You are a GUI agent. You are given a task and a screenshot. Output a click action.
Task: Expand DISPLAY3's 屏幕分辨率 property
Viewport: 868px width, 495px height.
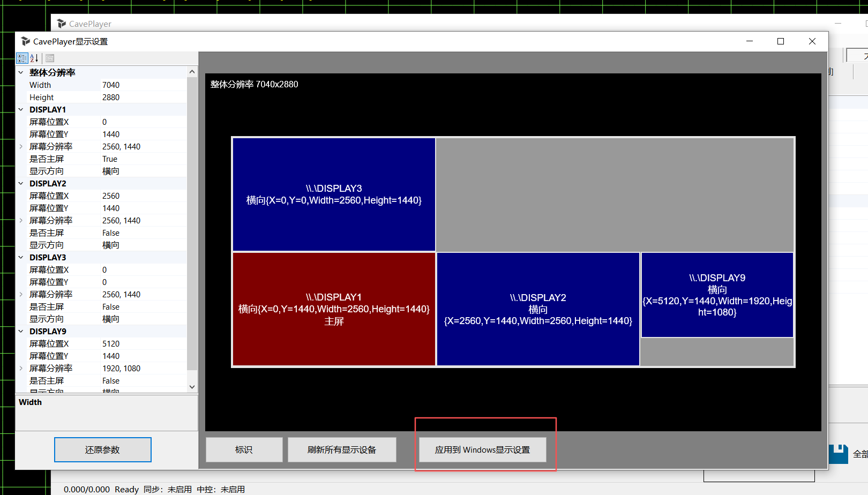coord(20,294)
